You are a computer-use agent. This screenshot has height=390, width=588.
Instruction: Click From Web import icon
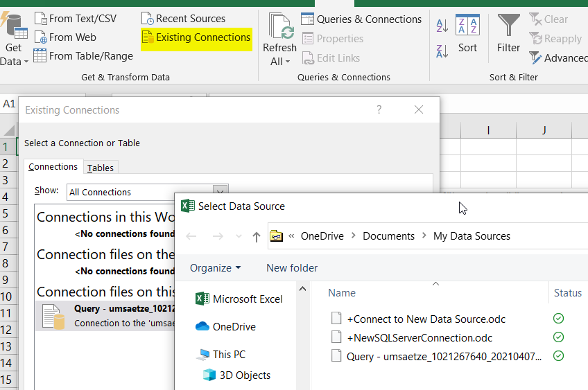(x=40, y=37)
